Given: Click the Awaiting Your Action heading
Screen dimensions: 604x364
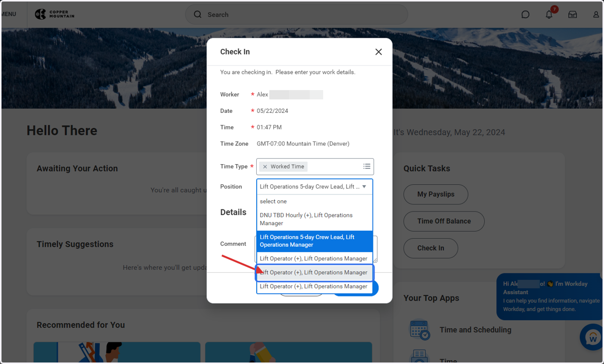Looking at the screenshot, I should pyautogui.click(x=77, y=169).
